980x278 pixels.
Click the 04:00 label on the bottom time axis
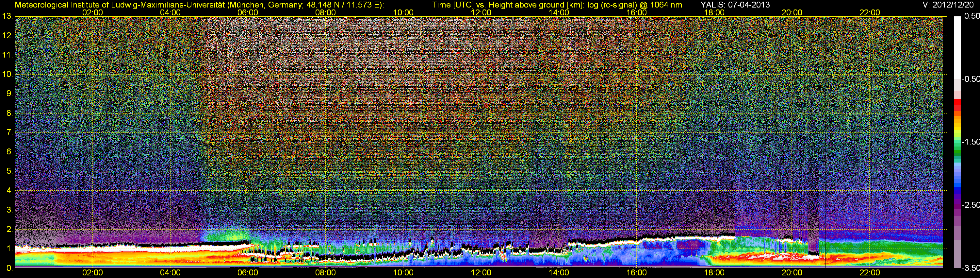coord(170,273)
